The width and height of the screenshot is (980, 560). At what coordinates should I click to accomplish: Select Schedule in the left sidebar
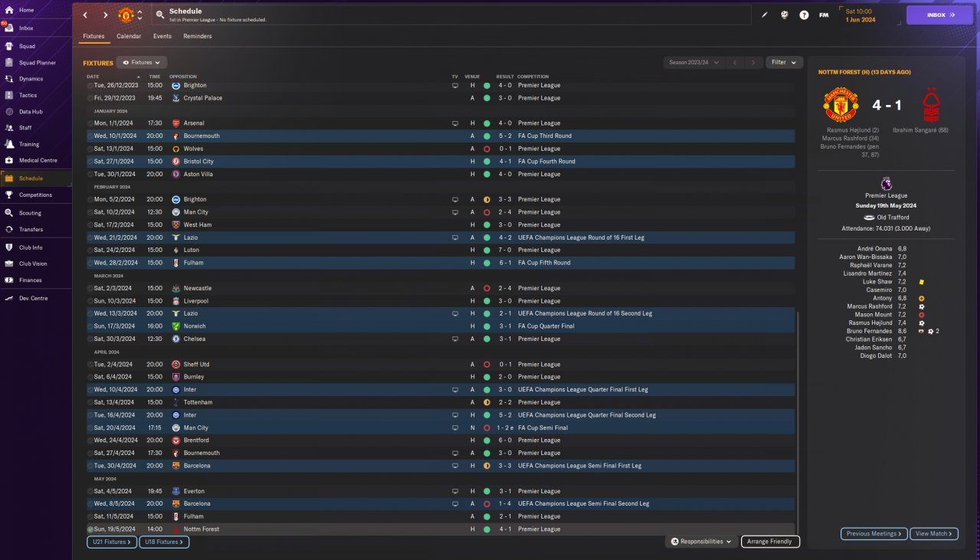tap(36, 178)
